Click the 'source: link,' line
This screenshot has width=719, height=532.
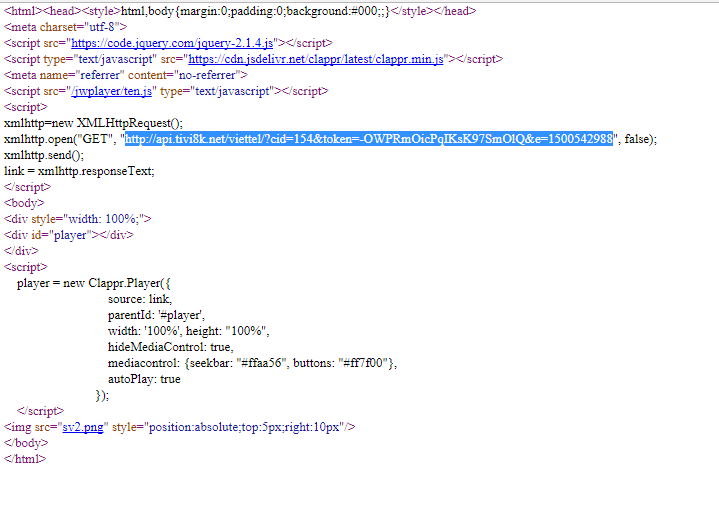tap(140, 299)
